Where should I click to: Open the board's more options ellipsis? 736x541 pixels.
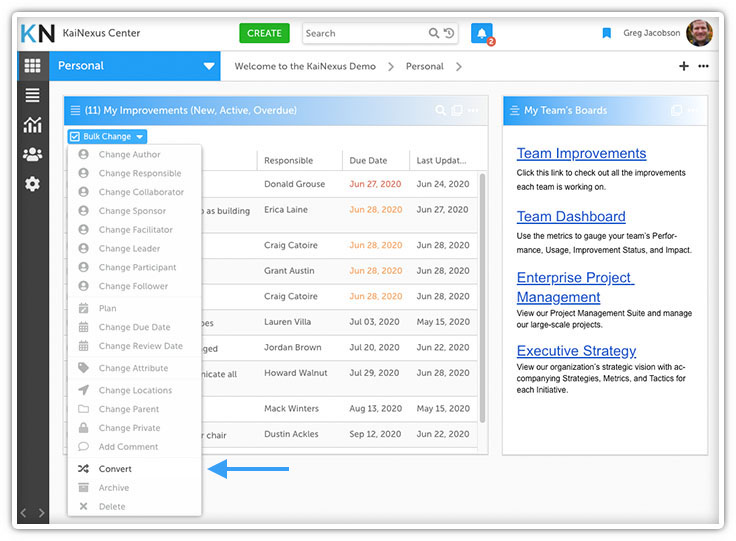point(703,66)
